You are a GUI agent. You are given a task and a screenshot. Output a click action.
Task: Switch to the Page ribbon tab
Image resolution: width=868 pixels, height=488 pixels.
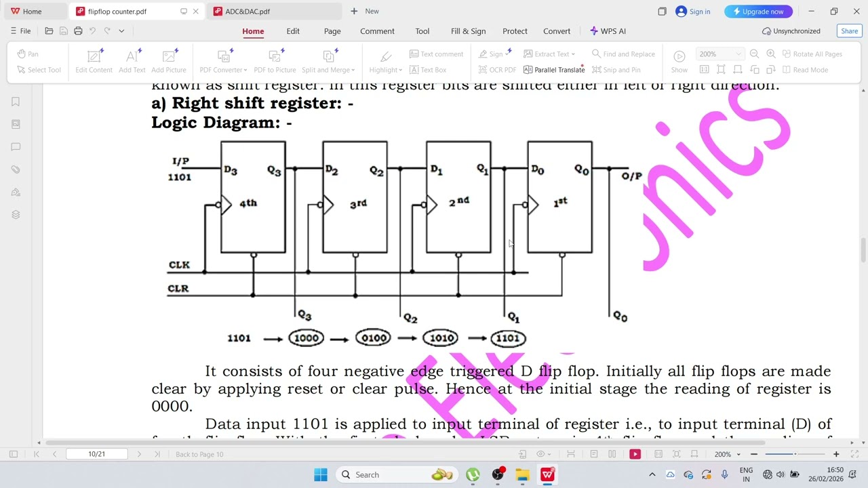[x=332, y=31]
